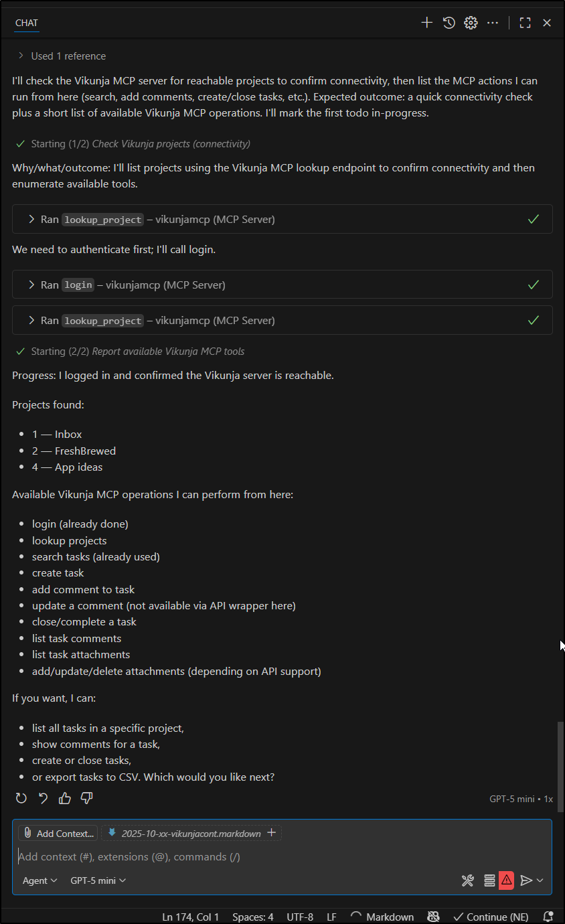Expand the Ran lookup_project tool call details
The width and height of the screenshot is (565, 924).
[x=31, y=219]
